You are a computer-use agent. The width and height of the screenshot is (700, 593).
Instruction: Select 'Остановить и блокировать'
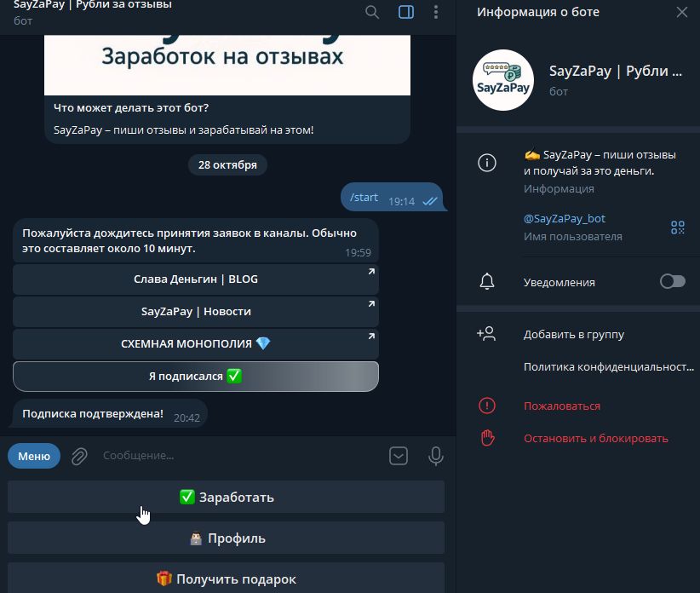click(595, 439)
